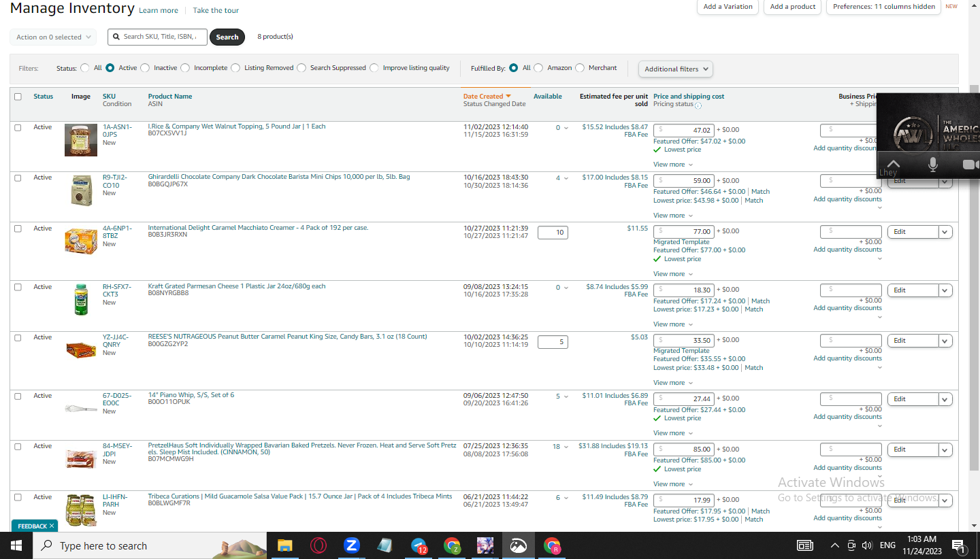Open the Windows notification center
This screenshot has height=559, width=980.
958,545
